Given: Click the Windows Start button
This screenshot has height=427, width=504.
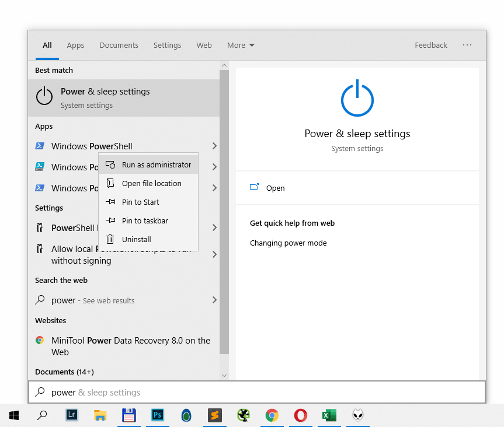Looking at the screenshot, I should click(x=14, y=415).
